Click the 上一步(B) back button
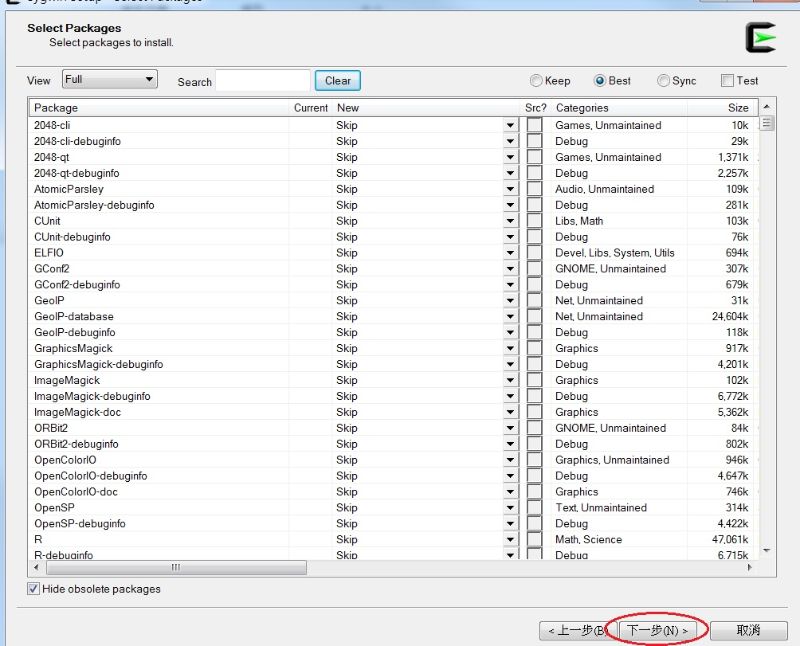The image size is (800, 646). point(578,631)
